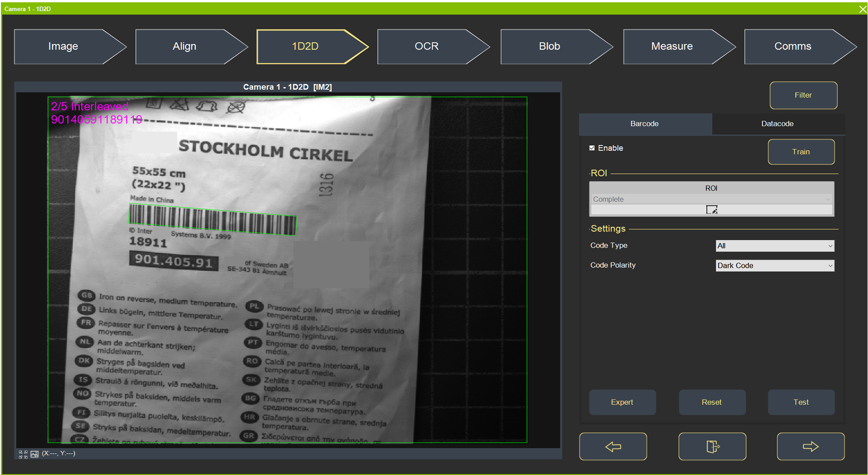The width and height of the screenshot is (868, 475).
Task: Open the Code Type dropdown
Action: [775, 246]
